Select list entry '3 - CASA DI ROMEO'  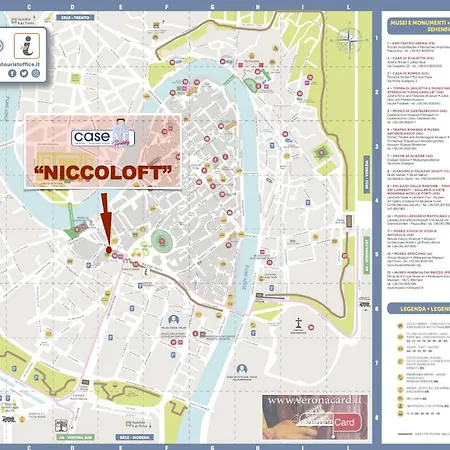click(408, 73)
